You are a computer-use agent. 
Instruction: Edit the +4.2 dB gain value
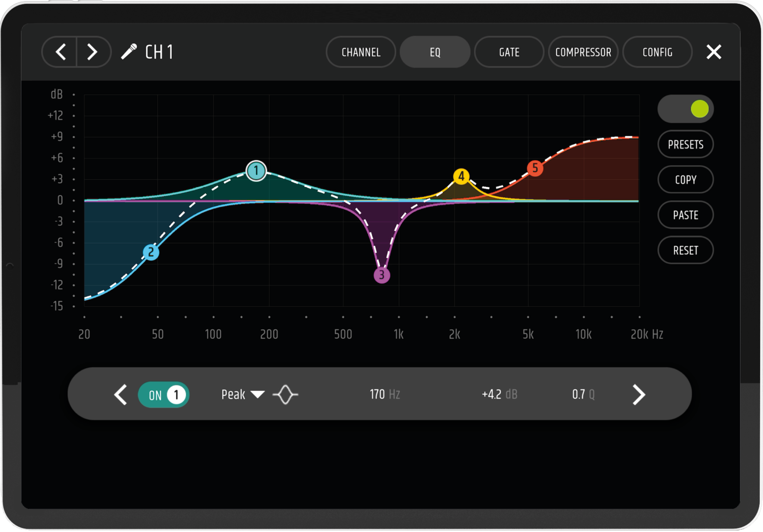(500, 395)
